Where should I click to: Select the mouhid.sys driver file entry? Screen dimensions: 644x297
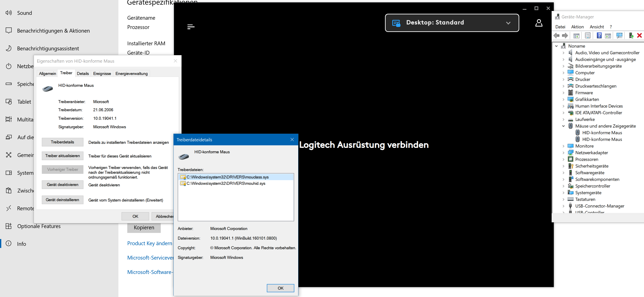click(x=226, y=183)
